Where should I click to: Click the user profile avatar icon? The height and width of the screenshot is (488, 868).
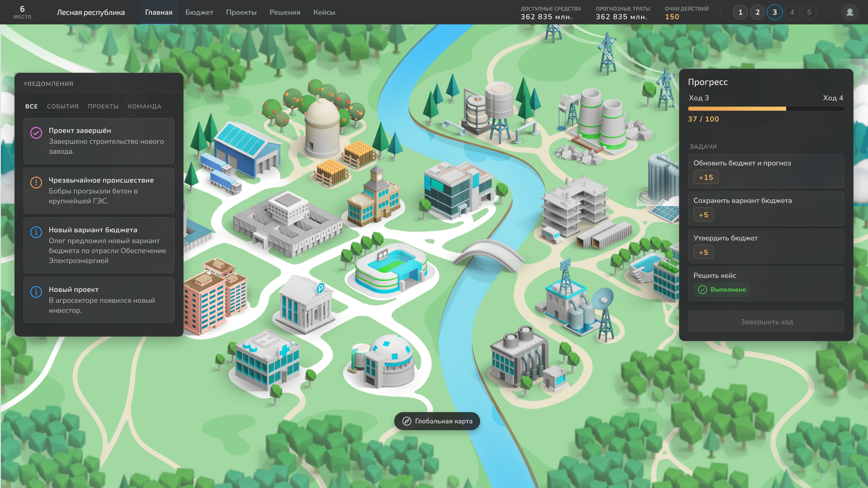[x=849, y=12]
